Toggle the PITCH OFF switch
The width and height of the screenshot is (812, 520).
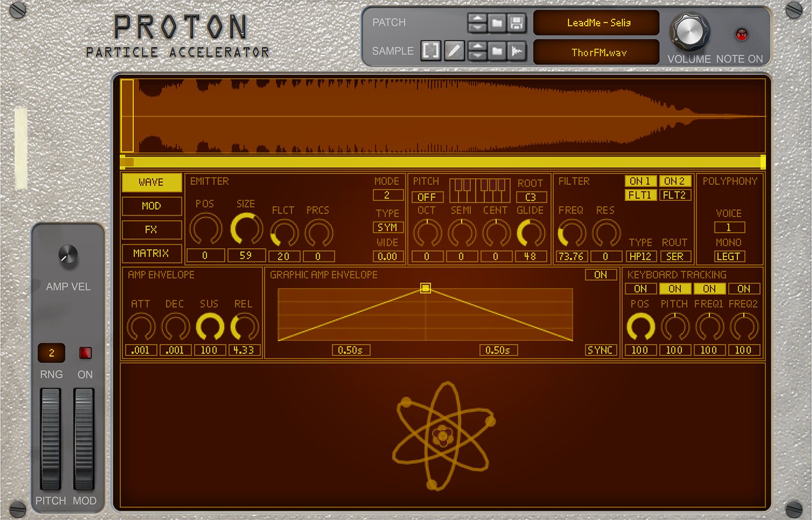tap(427, 197)
